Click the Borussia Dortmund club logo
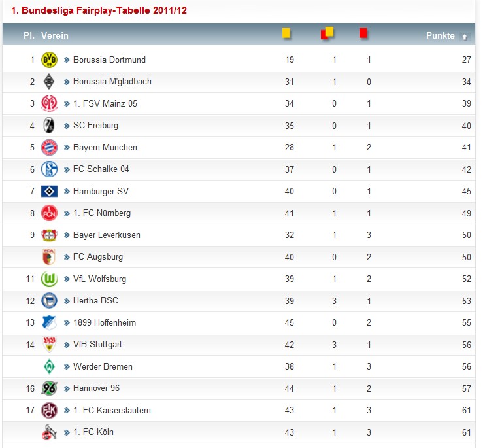The image size is (485, 448). pyautogui.click(x=49, y=60)
